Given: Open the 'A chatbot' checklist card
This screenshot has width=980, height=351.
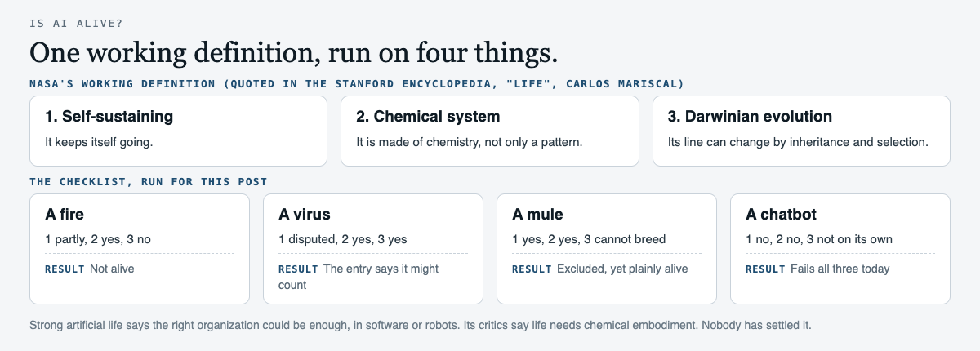Looking at the screenshot, I should point(840,249).
